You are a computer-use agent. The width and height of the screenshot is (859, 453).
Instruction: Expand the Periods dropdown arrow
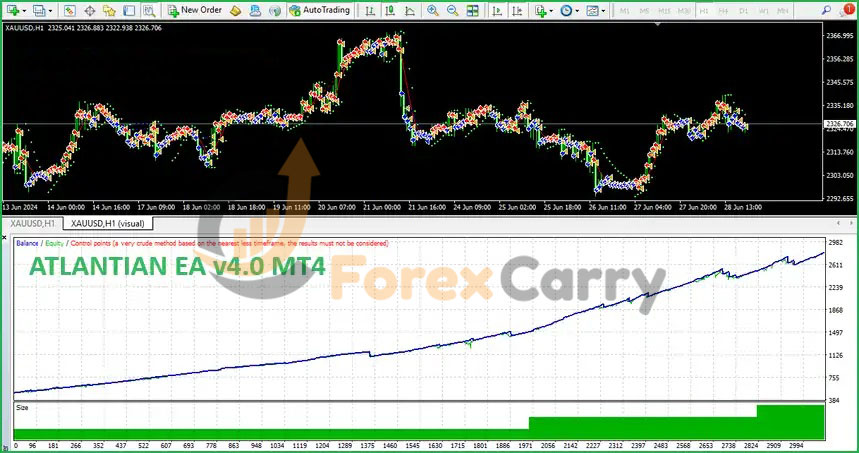click(577, 10)
